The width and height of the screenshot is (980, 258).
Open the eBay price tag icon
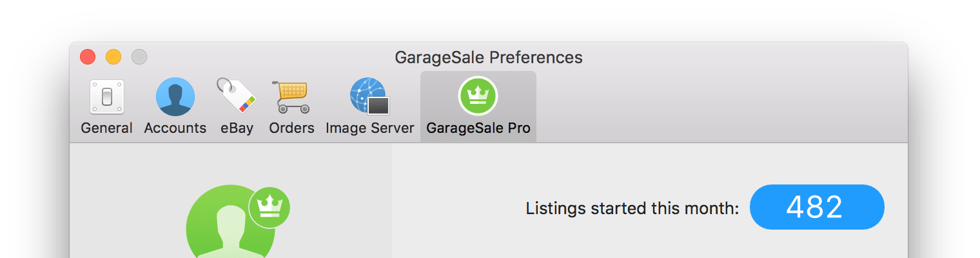click(x=236, y=96)
